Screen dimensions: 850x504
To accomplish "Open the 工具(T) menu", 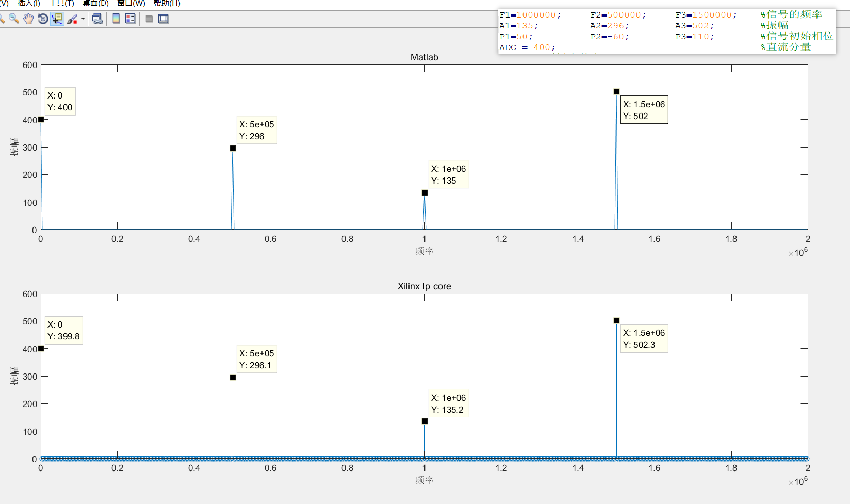I will [61, 3].
